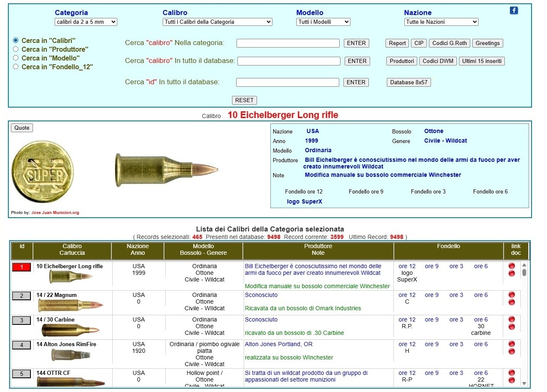Image resolution: width=547 pixels, height=392 pixels.
Task: Click first red link dot for 14 Alton Jones
Action: [x=512, y=344]
